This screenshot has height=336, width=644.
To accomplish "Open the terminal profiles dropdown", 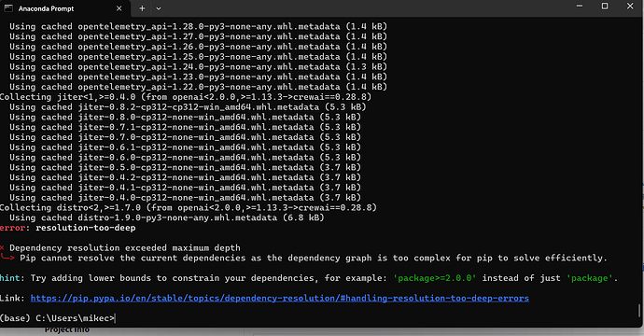I will coord(159,8).
